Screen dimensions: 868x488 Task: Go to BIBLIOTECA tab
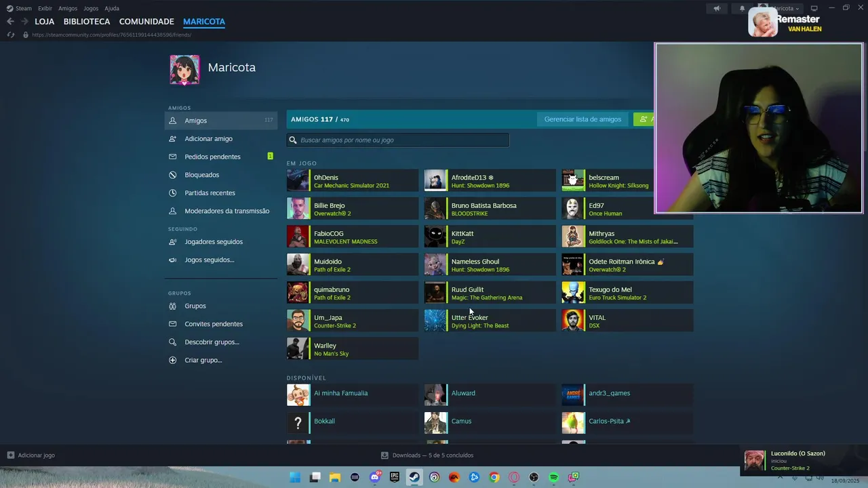(87, 22)
